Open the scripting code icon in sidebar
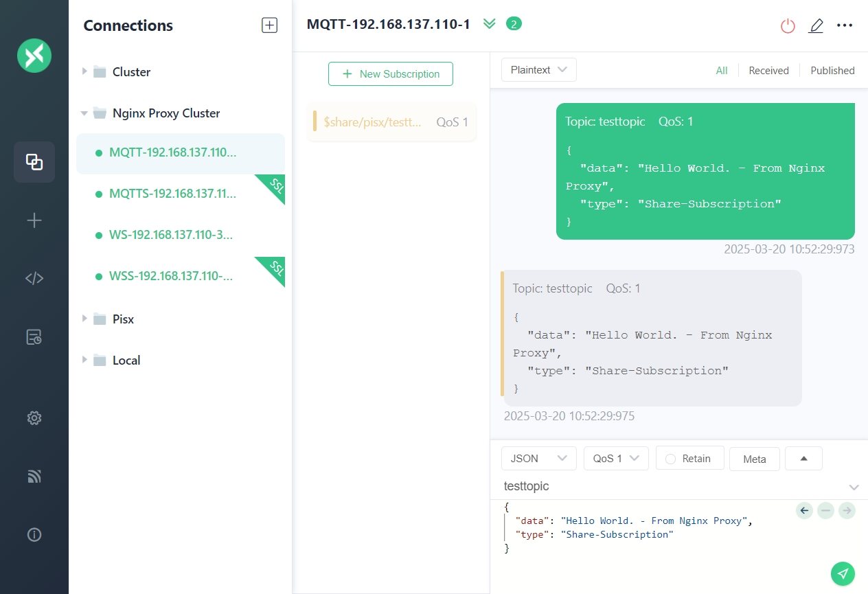The width and height of the screenshot is (868, 594). (x=34, y=278)
